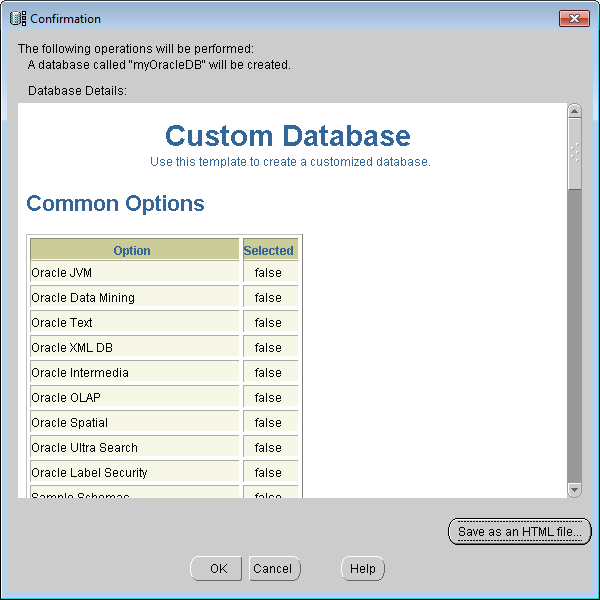Click false value for Oracle XML DB
600x600 pixels.
[268, 347]
